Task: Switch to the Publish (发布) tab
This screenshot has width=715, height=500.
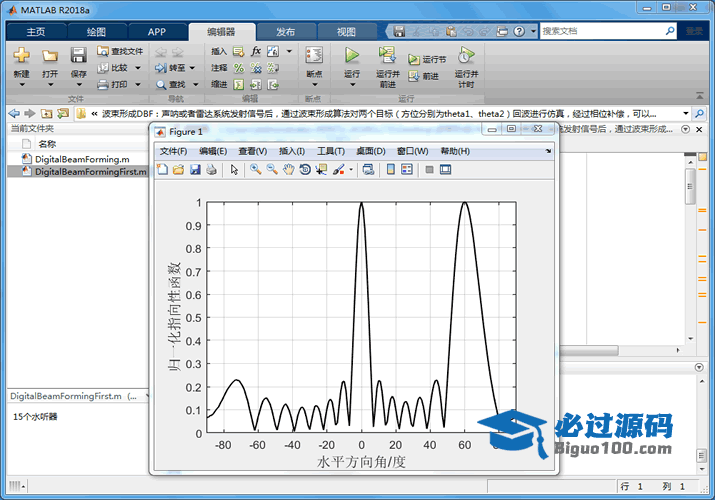Action: click(286, 32)
